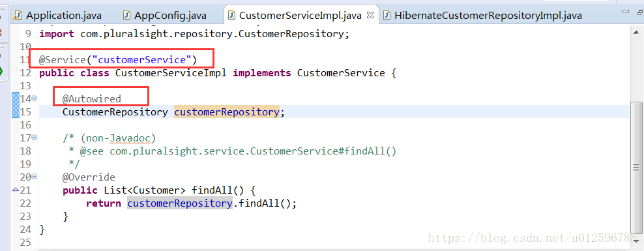644x251 pixels.
Task: Close the CustomerServiceImpl.java tab
Action: [x=370, y=15]
